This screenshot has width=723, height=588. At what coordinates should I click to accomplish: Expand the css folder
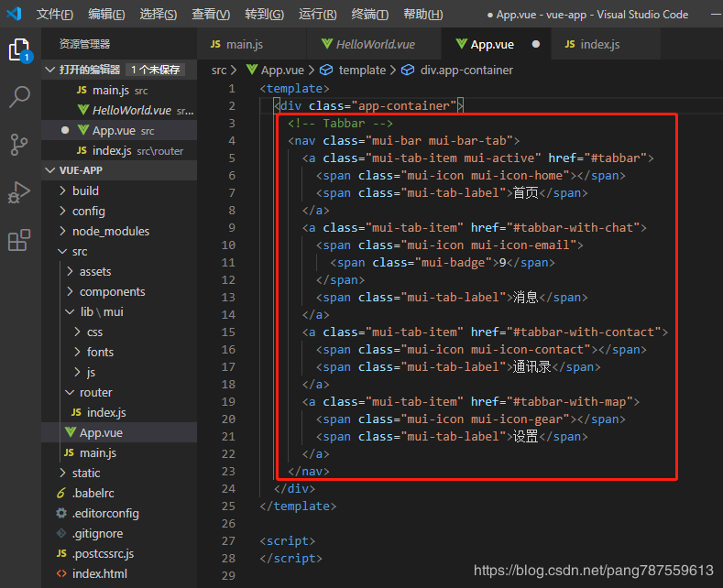coord(78,332)
